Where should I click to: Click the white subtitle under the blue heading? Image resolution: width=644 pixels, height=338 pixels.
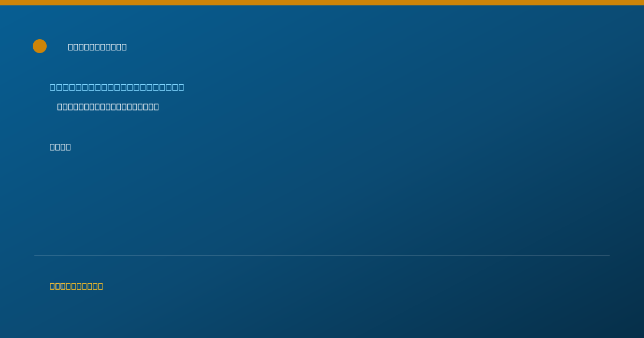point(108,107)
